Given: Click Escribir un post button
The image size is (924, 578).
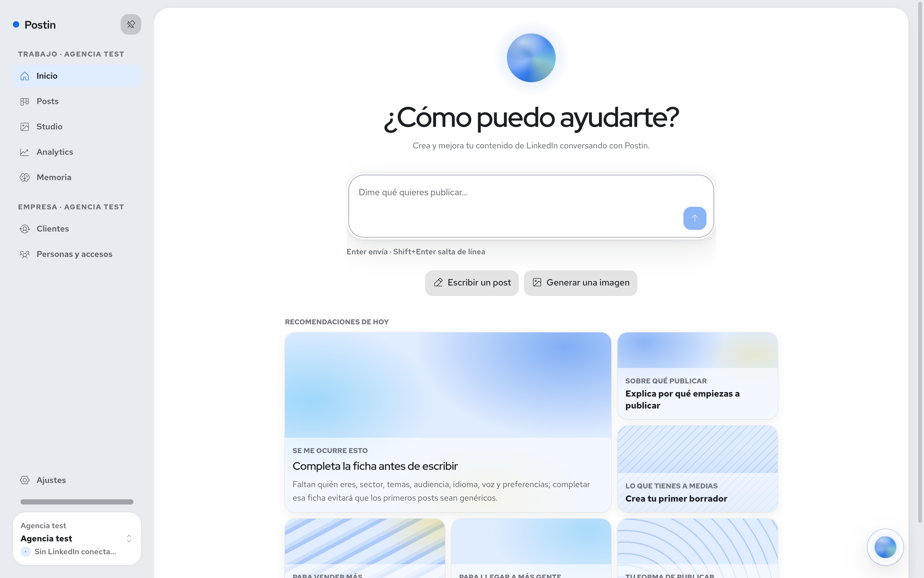Looking at the screenshot, I should coord(472,283).
